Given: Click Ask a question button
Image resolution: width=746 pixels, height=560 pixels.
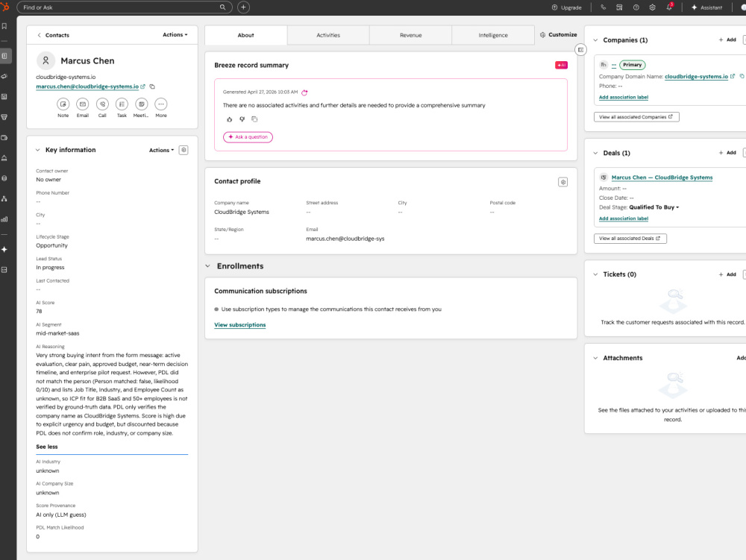Looking at the screenshot, I should tap(248, 137).
